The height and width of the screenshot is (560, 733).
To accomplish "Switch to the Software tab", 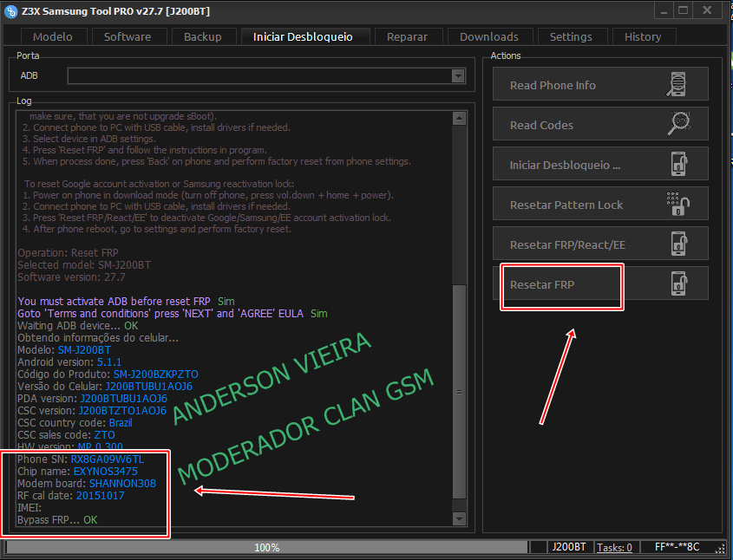I will coord(128,37).
